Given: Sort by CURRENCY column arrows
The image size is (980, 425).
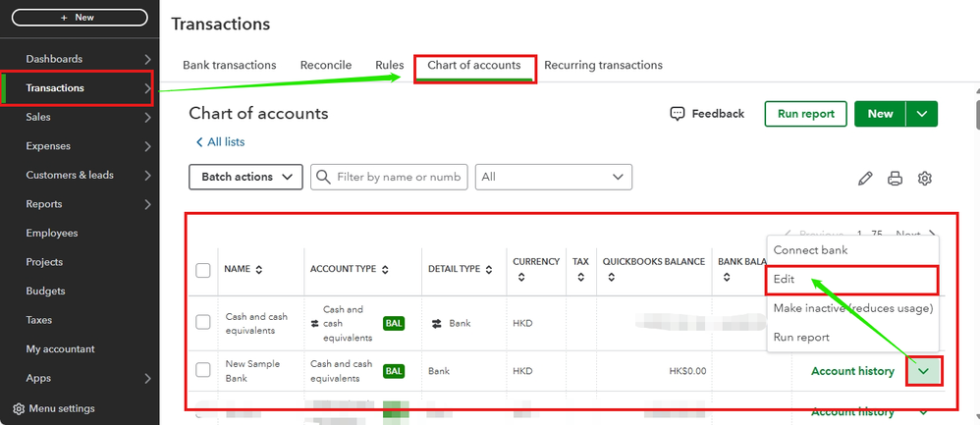Looking at the screenshot, I should tap(521, 277).
